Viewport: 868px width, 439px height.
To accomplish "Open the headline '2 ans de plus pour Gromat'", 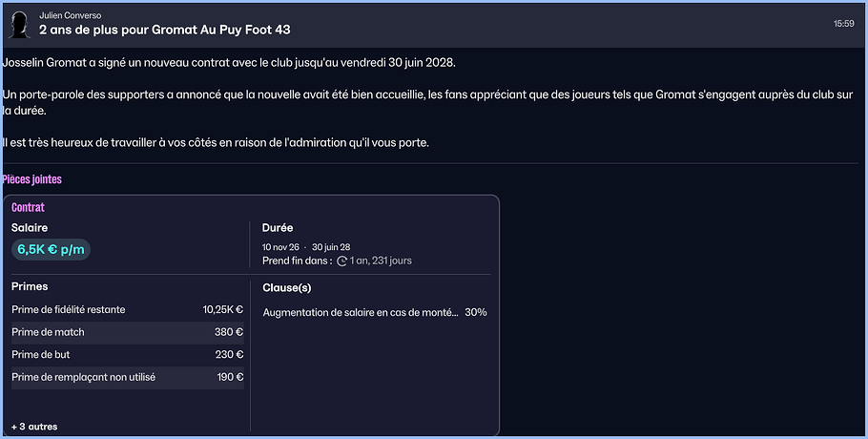I will pyautogui.click(x=165, y=30).
